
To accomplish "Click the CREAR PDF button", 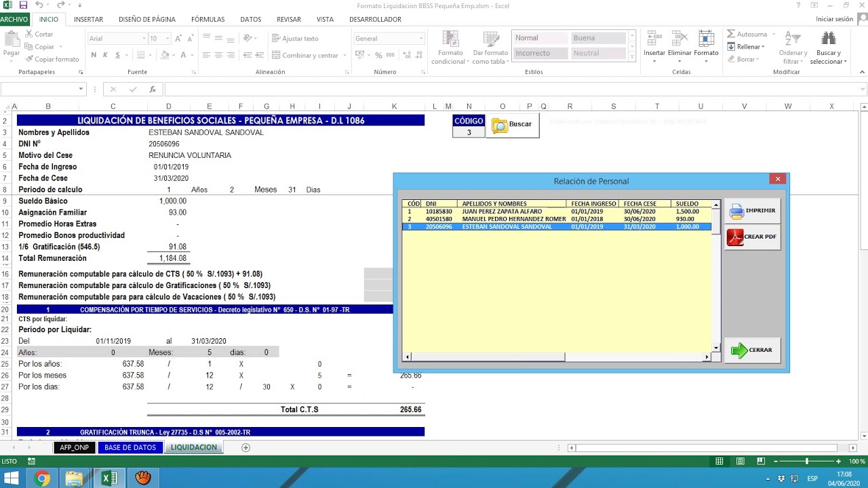I will pyautogui.click(x=753, y=237).
